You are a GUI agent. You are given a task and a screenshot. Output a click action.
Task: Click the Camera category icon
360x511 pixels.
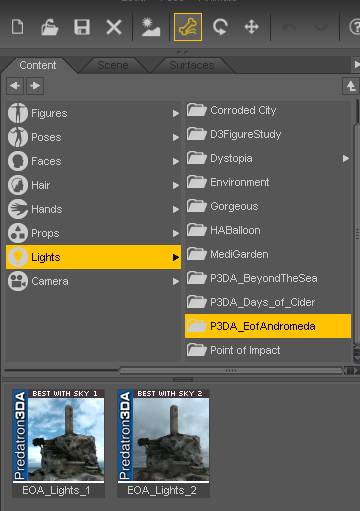point(18,281)
